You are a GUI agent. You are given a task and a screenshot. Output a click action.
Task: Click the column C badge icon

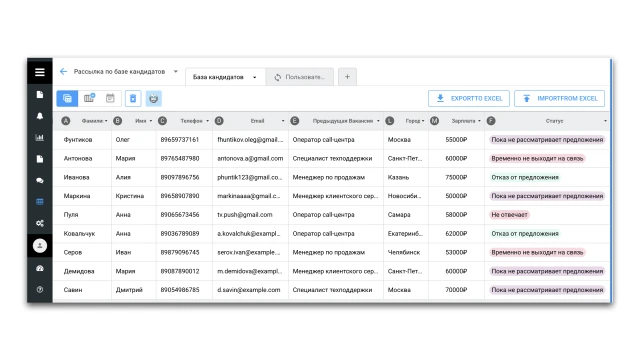[x=162, y=121]
